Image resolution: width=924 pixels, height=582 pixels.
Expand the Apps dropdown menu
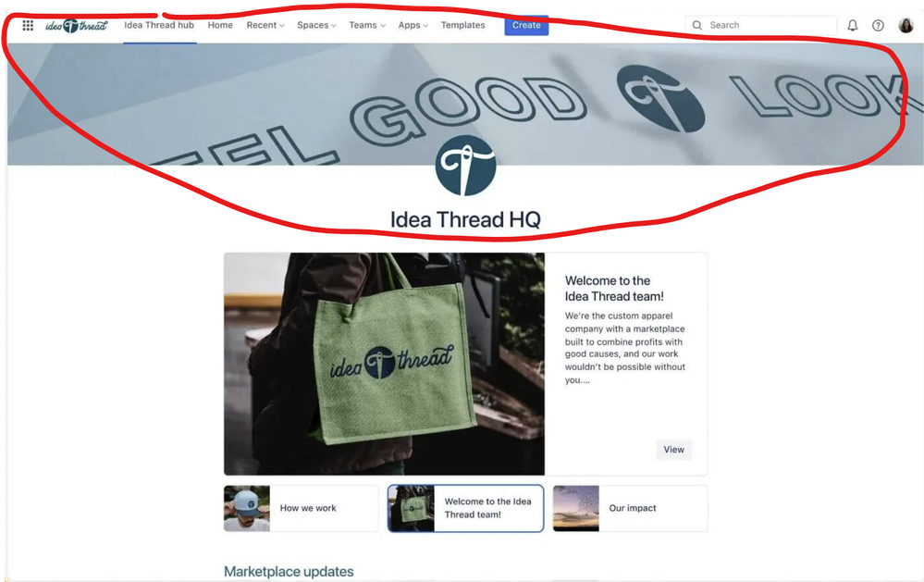coord(413,25)
